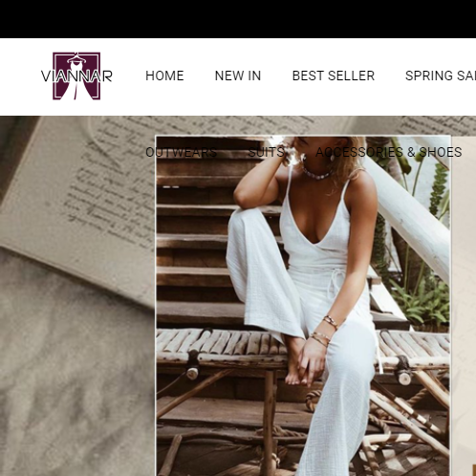The image size is (476, 476).
Task: Click the handwritten letter background image
Action: point(76,296)
